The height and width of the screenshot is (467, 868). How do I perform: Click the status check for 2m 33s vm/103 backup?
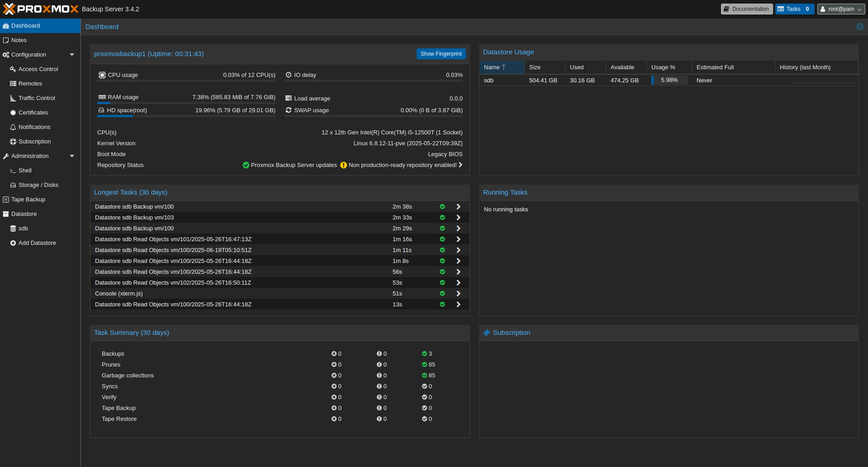442,218
